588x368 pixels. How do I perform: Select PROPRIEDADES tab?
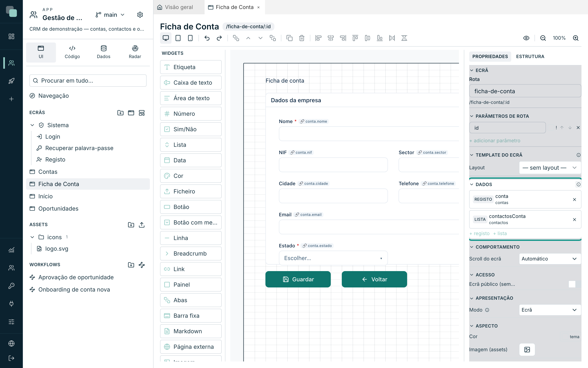coord(490,56)
